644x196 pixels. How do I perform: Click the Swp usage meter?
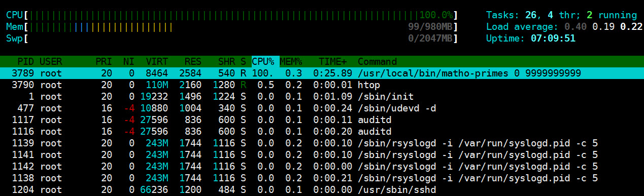[x=232, y=38]
